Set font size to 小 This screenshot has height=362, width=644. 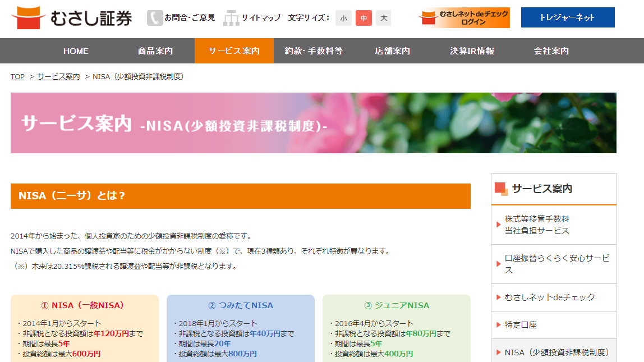[343, 18]
